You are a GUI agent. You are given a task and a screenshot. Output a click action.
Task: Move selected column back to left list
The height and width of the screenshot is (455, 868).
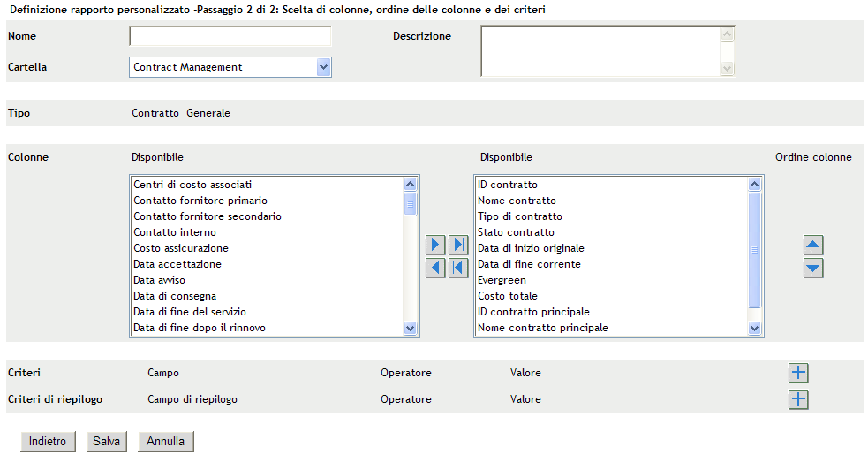click(x=435, y=268)
